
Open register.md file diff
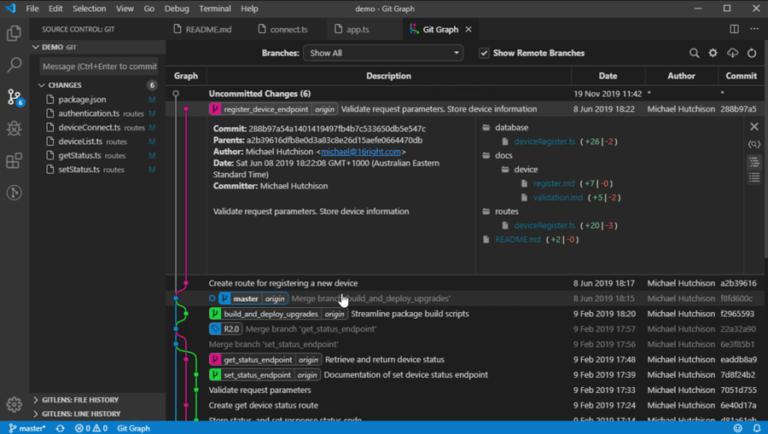[554, 184]
